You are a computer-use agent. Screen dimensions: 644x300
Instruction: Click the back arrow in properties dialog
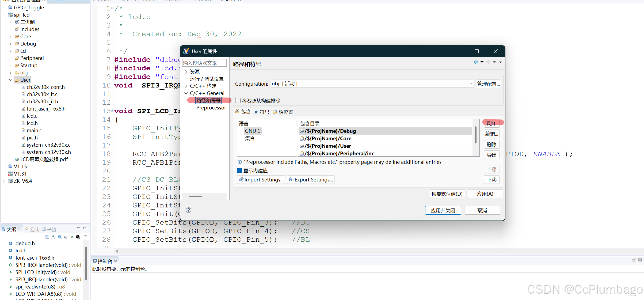click(476, 62)
